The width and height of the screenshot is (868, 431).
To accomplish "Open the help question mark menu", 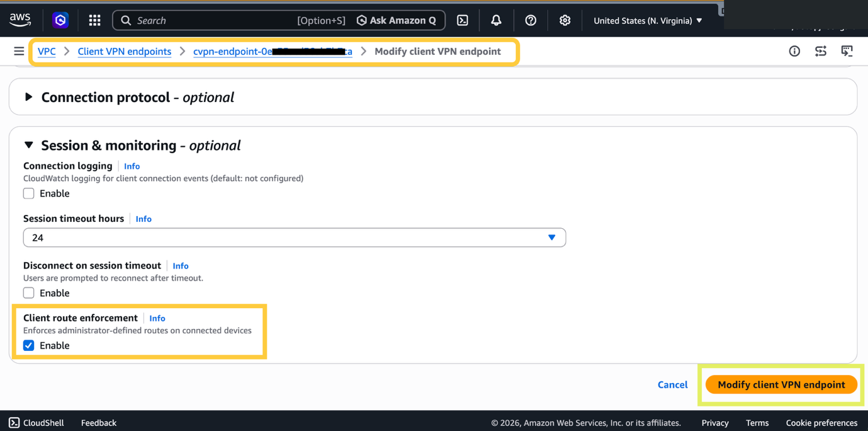I will click(531, 20).
